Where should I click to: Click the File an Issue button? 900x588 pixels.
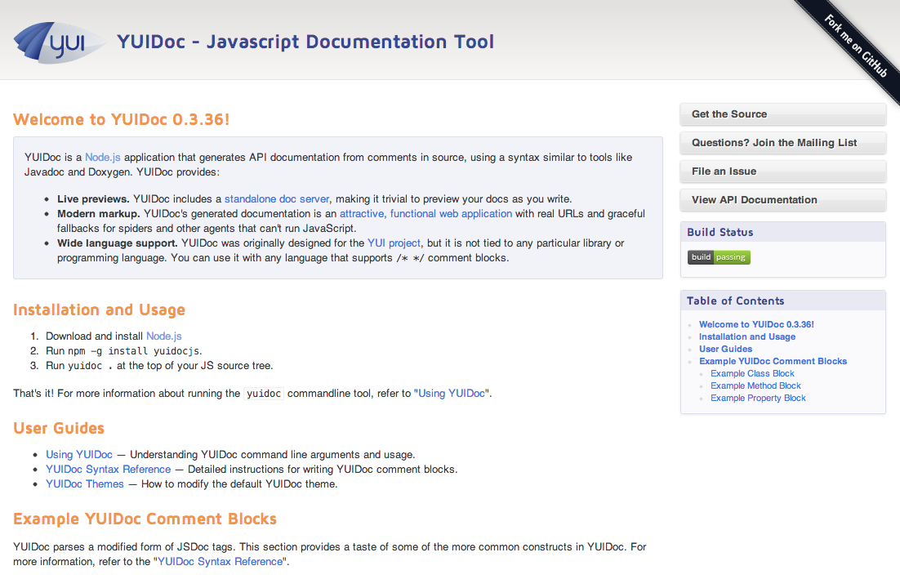[782, 171]
